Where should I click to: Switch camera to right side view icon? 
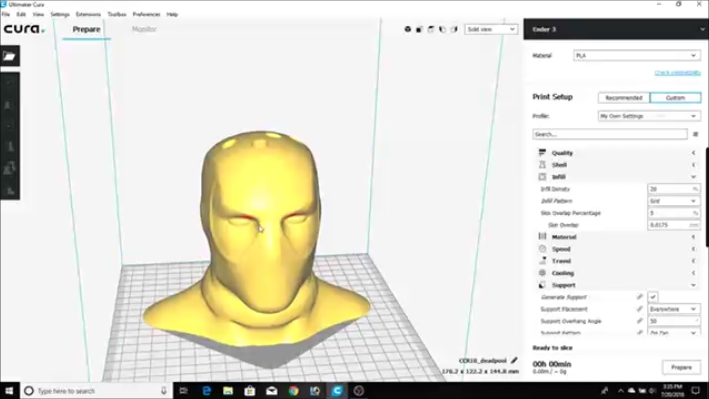coord(454,29)
